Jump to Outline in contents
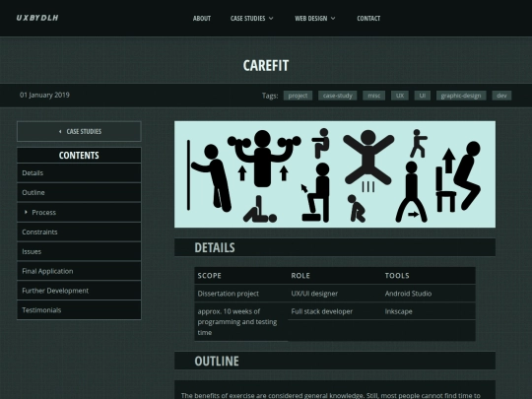 click(x=79, y=193)
